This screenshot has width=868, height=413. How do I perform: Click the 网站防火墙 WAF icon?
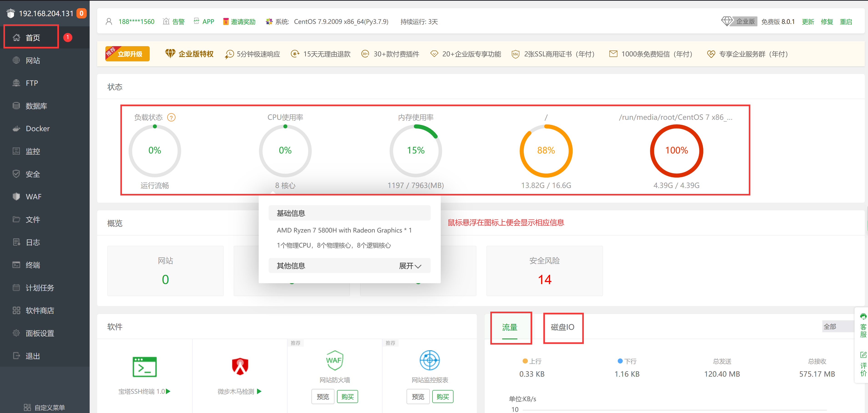tap(335, 360)
